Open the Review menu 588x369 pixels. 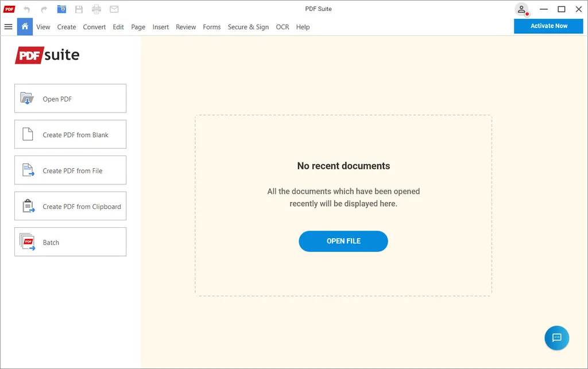[x=185, y=27]
